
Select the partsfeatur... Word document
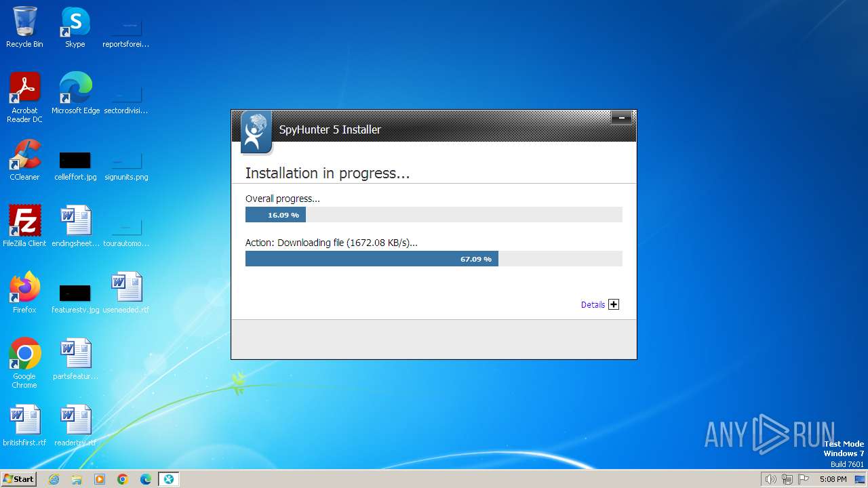pos(75,359)
